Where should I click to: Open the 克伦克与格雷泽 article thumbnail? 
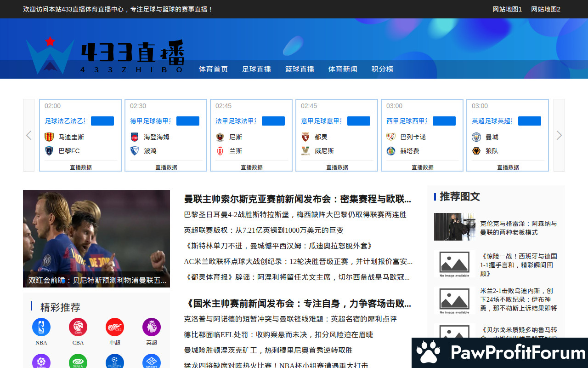click(x=454, y=227)
